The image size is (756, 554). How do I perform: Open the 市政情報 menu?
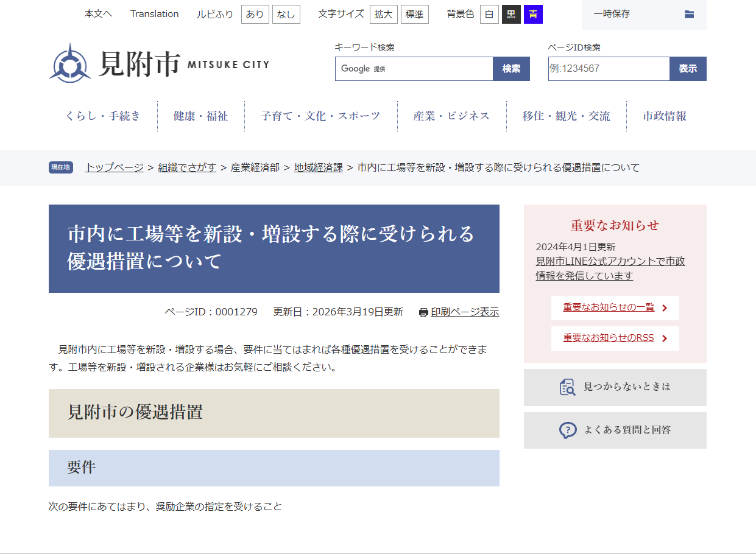665,116
